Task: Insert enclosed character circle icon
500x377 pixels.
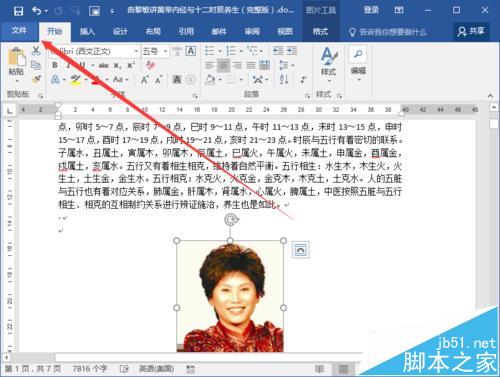Action: [x=191, y=79]
